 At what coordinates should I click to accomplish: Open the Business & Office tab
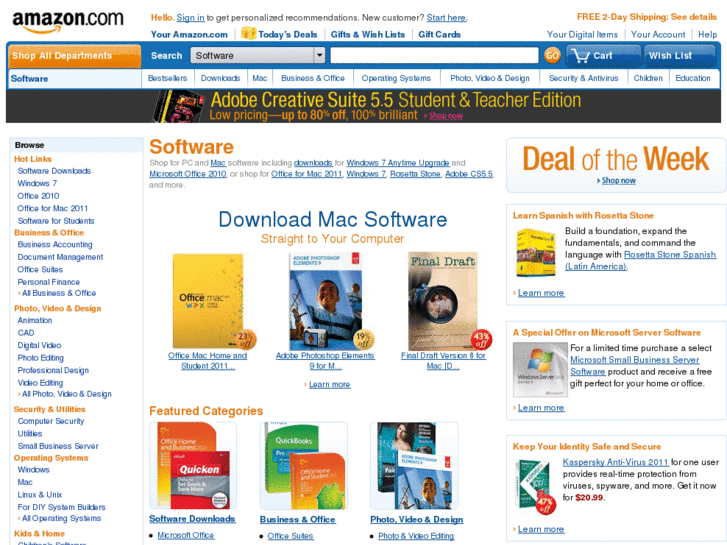coord(313,78)
